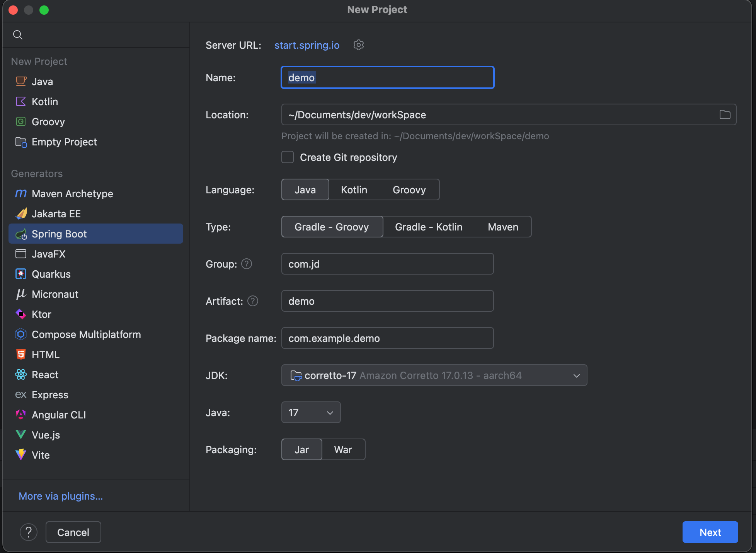Click the search magnifier icon in sidebar
This screenshot has width=756, height=553.
18,35
